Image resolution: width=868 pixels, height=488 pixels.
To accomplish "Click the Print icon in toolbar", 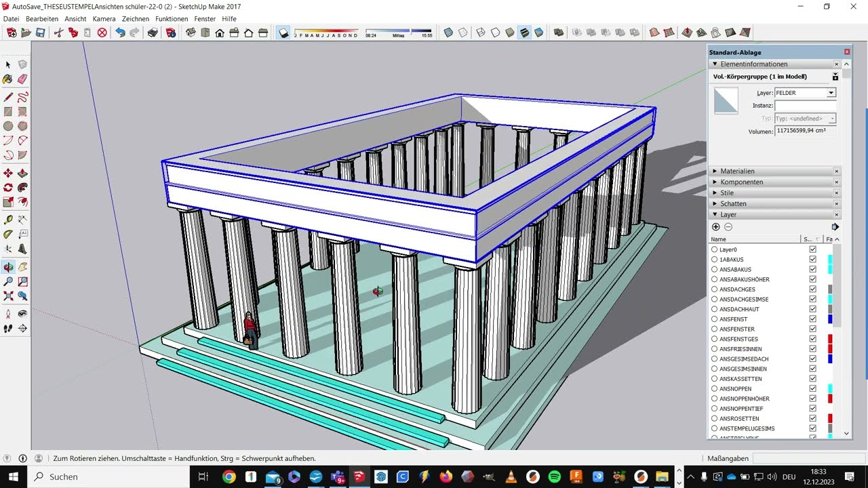I will pos(153,33).
